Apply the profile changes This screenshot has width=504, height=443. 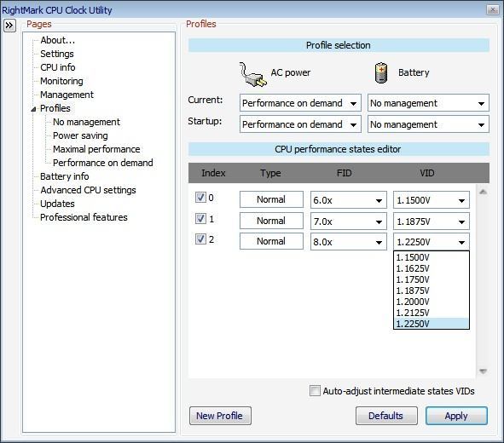coord(456,416)
